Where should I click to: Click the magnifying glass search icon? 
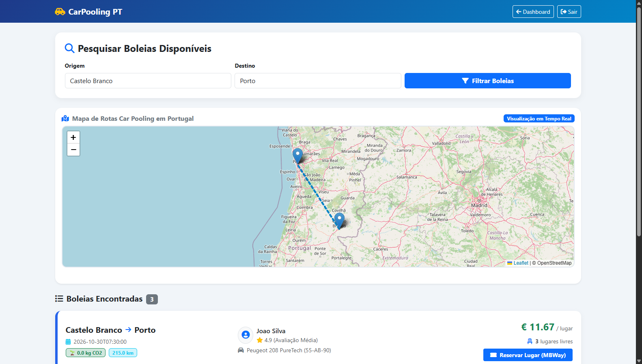pos(70,48)
